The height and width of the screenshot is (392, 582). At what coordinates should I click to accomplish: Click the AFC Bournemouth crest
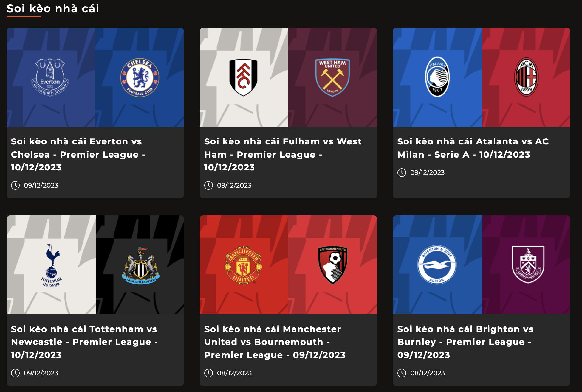pos(332,265)
